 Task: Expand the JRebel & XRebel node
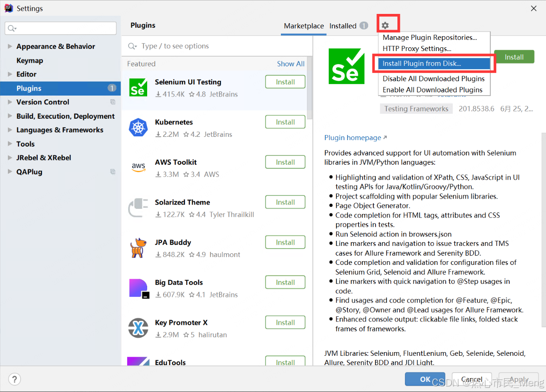10,158
